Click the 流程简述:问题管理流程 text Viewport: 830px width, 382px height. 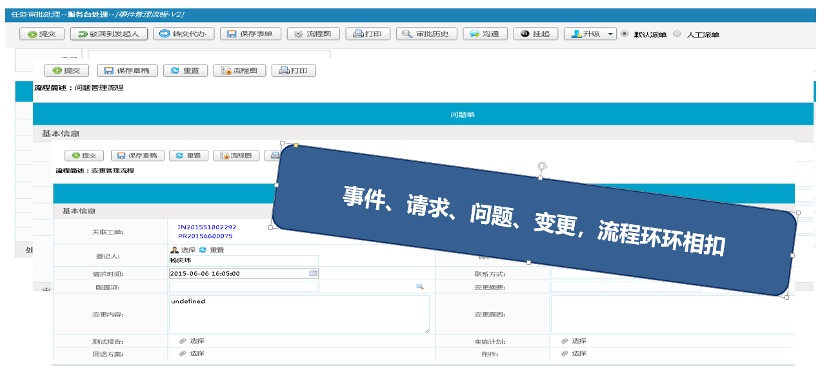point(79,88)
